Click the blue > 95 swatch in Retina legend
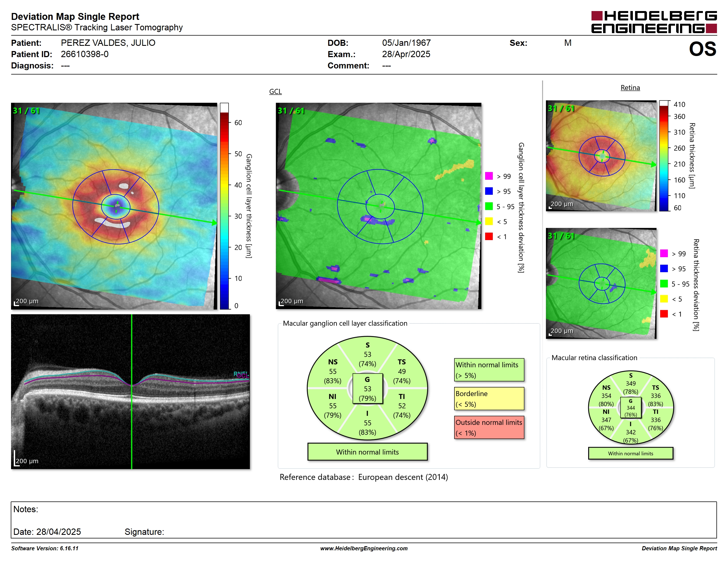The image size is (728, 563). tap(664, 269)
